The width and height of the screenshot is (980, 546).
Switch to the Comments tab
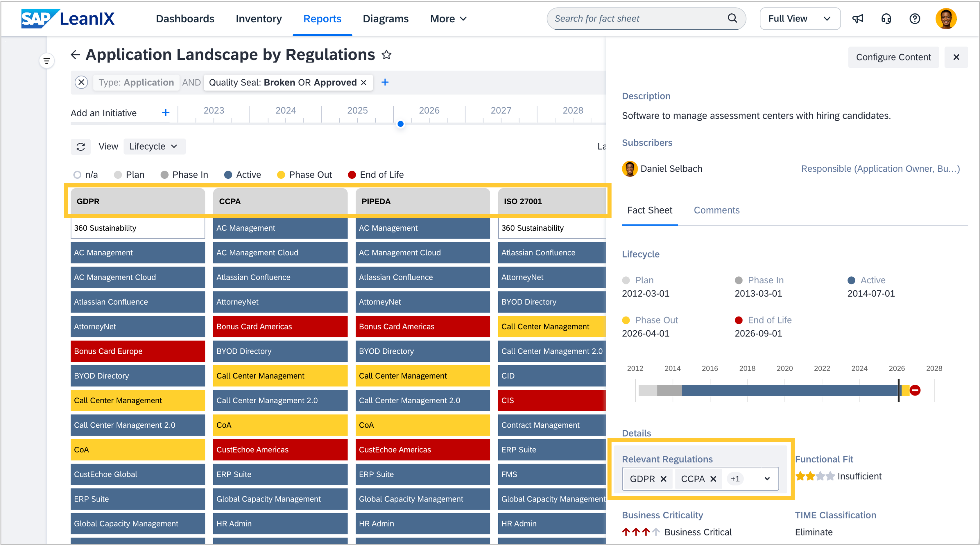click(x=716, y=210)
